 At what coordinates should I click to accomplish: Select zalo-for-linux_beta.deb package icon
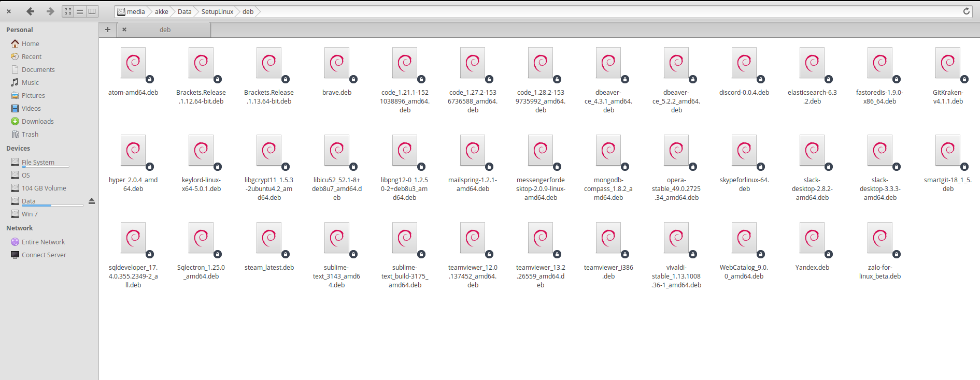[x=880, y=239]
